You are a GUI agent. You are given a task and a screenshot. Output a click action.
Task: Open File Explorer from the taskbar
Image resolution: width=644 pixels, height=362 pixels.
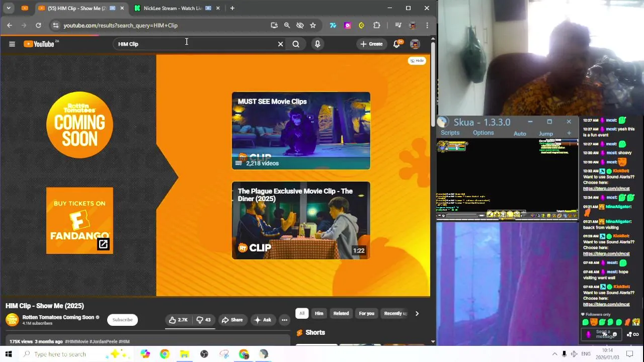(x=184, y=354)
